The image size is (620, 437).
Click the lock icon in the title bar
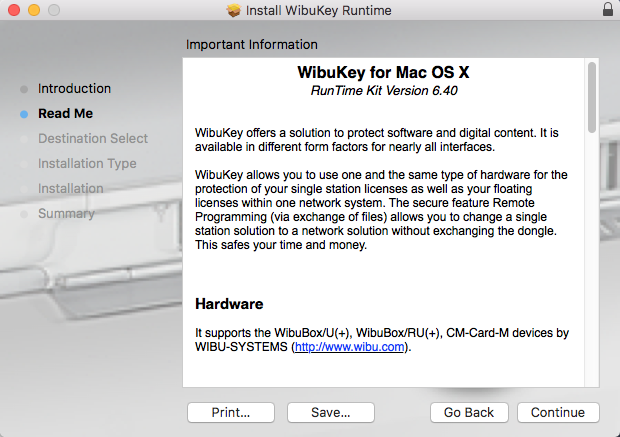(x=608, y=10)
